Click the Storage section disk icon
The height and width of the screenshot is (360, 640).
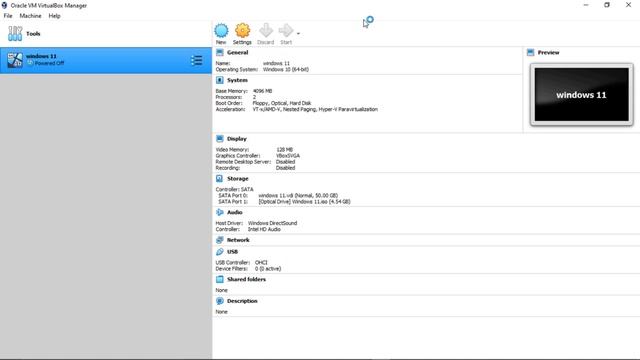[x=220, y=178]
